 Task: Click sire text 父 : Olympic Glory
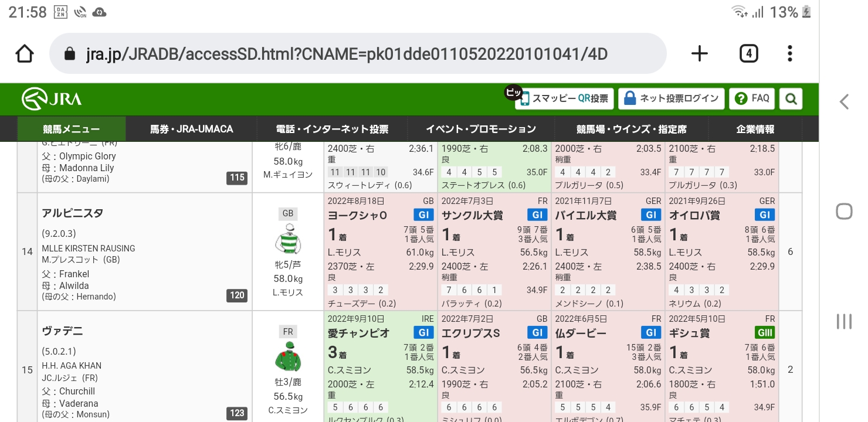point(79,156)
